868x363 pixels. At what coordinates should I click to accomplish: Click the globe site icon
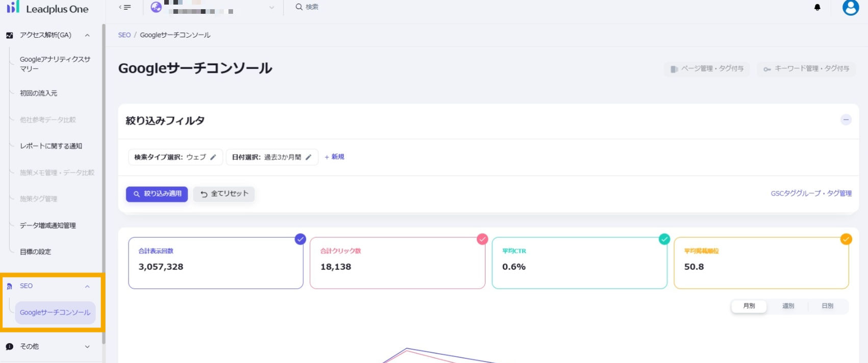tap(157, 7)
